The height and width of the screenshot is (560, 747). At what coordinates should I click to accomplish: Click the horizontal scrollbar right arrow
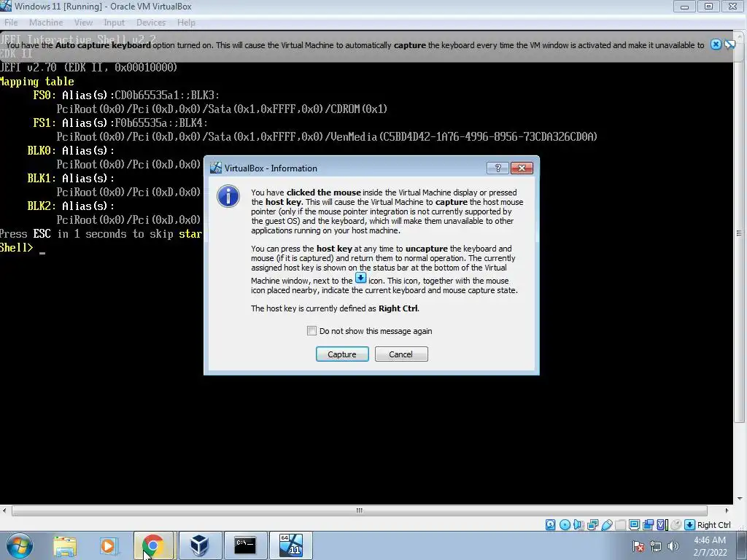click(727, 510)
